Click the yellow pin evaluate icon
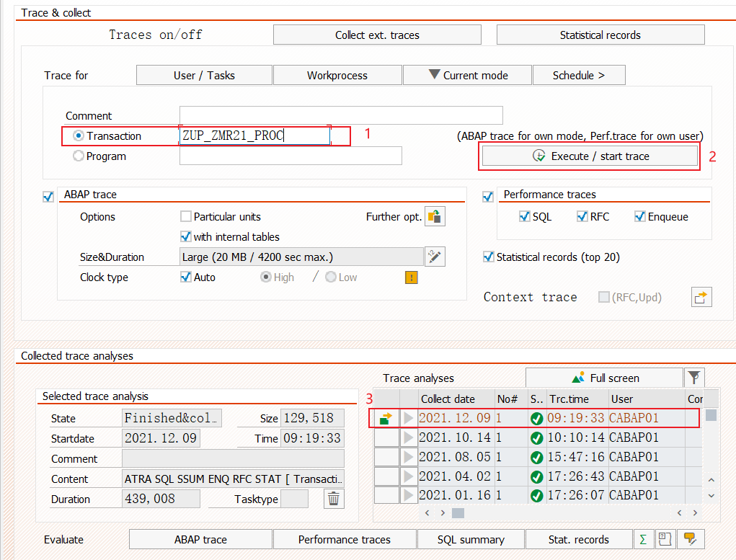Viewport: 736px width, 560px height. [690, 539]
